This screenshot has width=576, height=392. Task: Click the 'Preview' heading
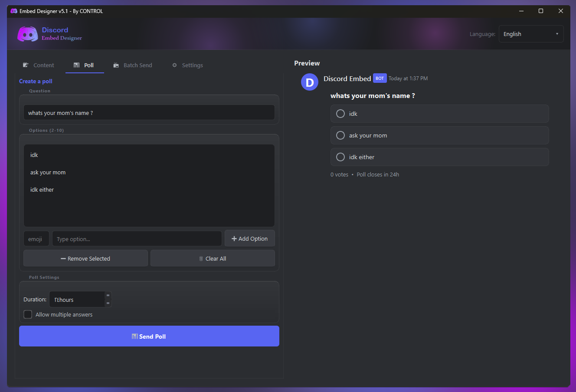pos(307,63)
